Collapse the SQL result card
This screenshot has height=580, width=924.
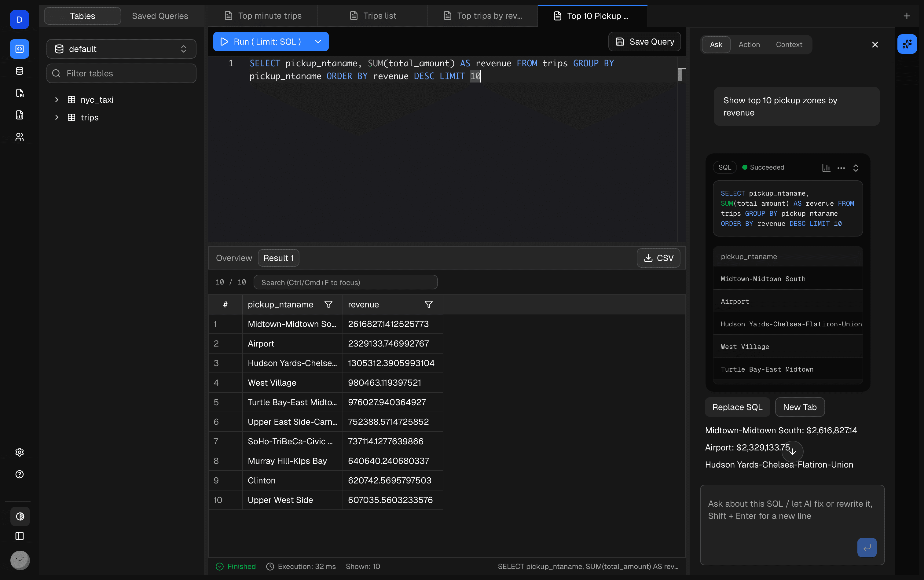coord(855,168)
